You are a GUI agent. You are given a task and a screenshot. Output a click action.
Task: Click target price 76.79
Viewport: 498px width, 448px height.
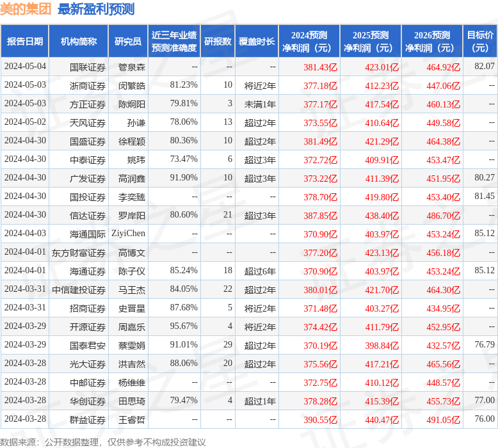(485, 344)
